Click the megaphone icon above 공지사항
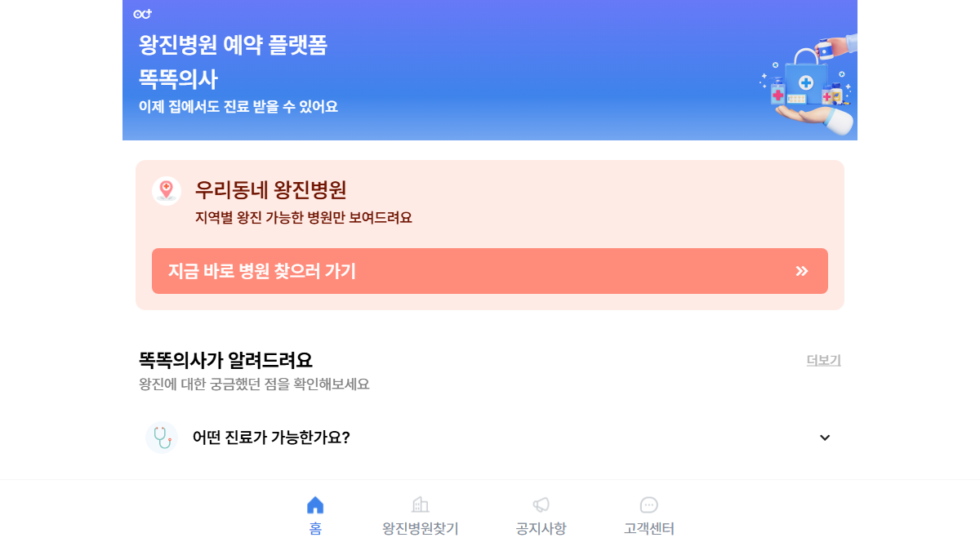The image size is (980, 551). click(x=541, y=505)
